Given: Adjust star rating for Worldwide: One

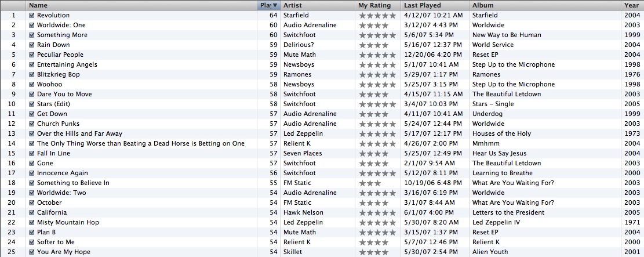Looking at the screenshot, I should click(x=374, y=25).
